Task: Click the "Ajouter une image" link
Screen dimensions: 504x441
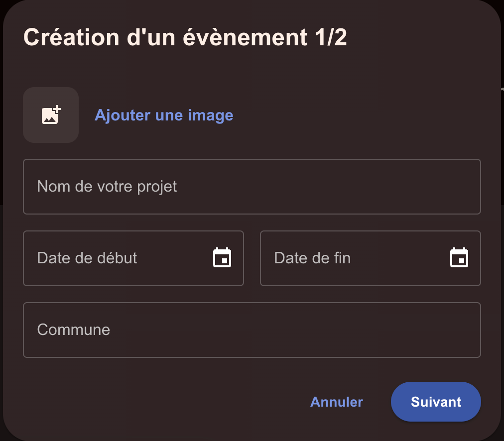Action: click(x=164, y=115)
